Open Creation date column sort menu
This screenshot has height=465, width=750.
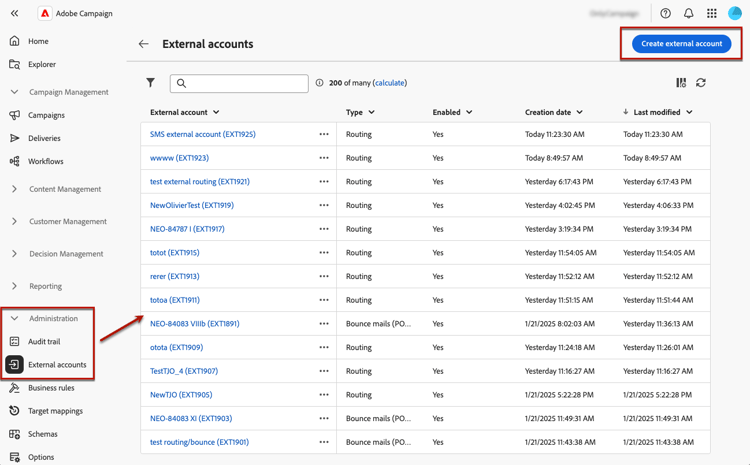pos(579,113)
